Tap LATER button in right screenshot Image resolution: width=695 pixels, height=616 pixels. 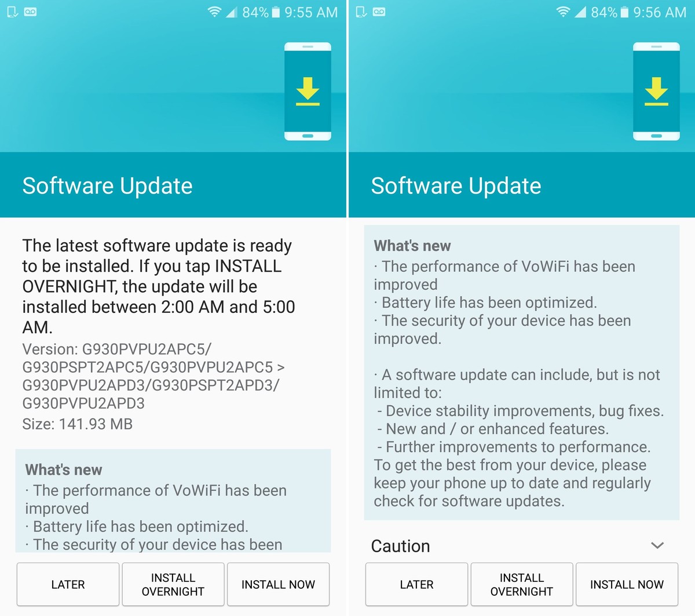[x=416, y=584]
